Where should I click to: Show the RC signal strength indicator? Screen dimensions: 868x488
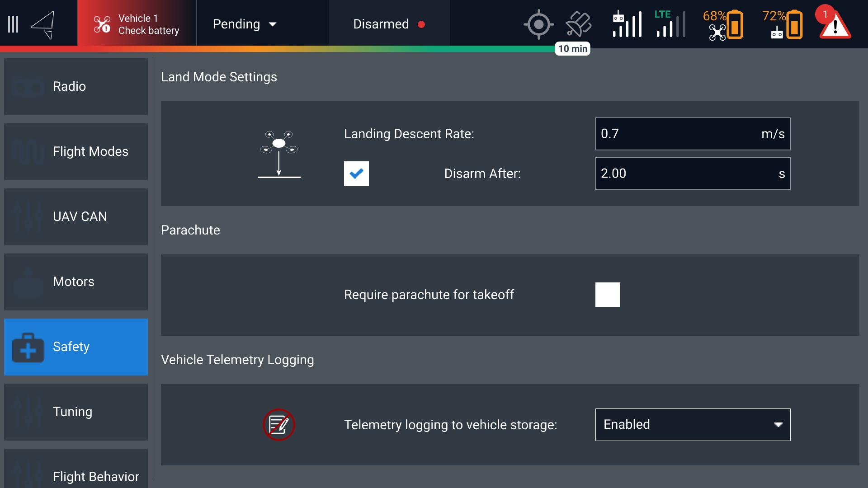pos(627,24)
